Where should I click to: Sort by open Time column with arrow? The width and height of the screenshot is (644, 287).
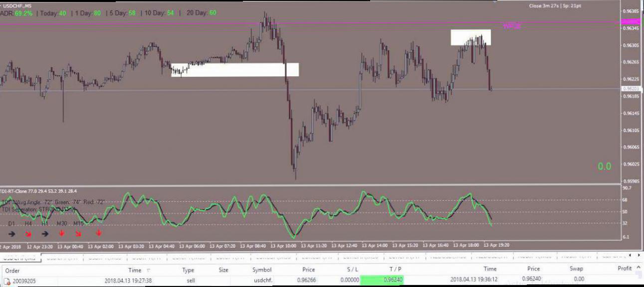pyautogui.click(x=139, y=270)
